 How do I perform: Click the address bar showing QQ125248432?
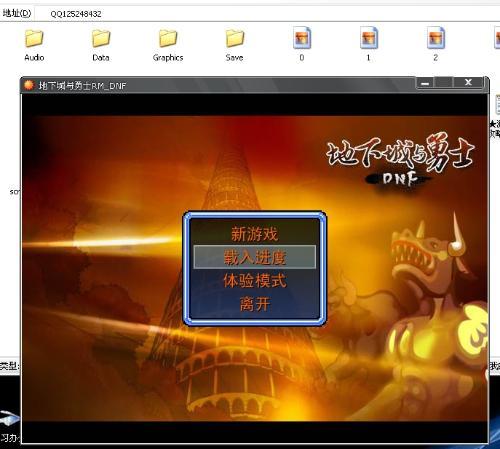[x=267, y=14]
